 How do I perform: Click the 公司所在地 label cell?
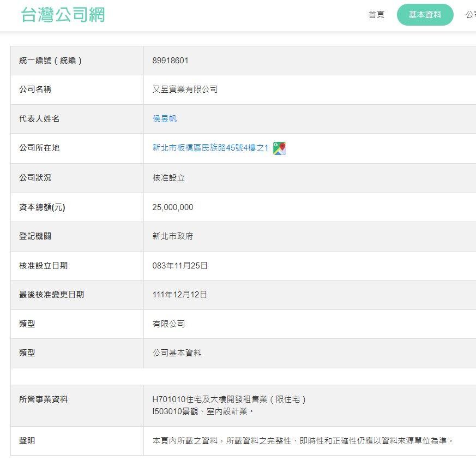[x=77, y=148]
